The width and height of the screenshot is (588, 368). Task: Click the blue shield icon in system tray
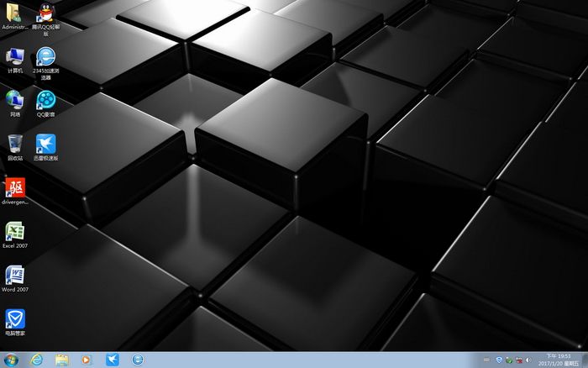pyautogui.click(x=499, y=360)
